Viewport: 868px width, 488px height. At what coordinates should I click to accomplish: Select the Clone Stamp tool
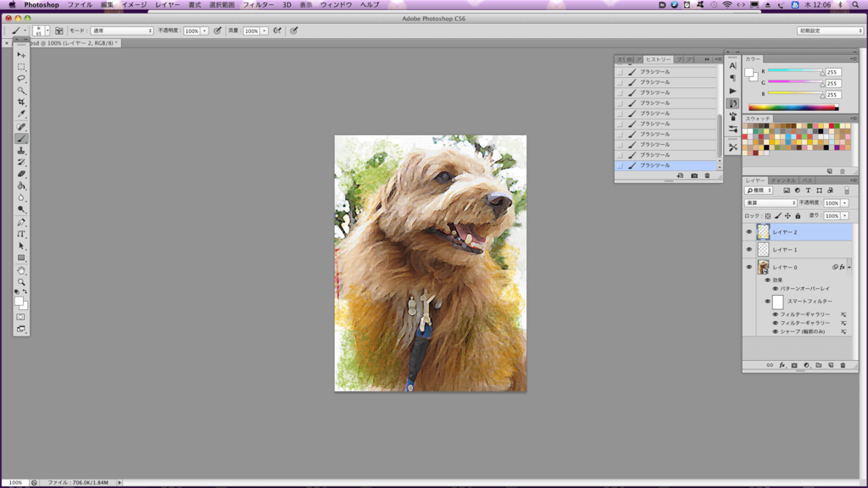coord(21,151)
